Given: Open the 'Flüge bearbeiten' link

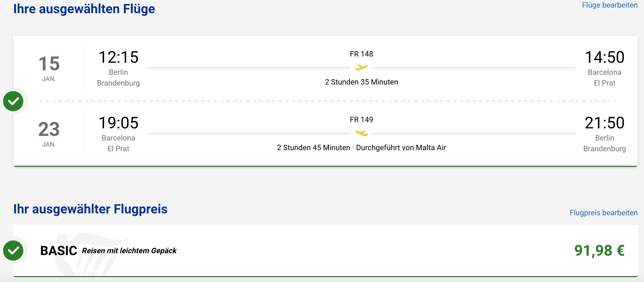Looking at the screenshot, I should click(610, 5).
